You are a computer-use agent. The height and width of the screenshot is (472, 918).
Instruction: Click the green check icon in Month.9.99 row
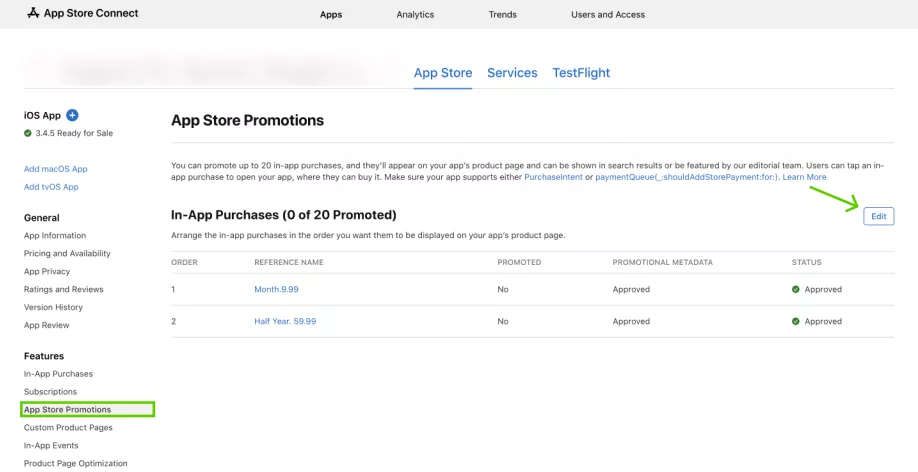tap(796, 289)
